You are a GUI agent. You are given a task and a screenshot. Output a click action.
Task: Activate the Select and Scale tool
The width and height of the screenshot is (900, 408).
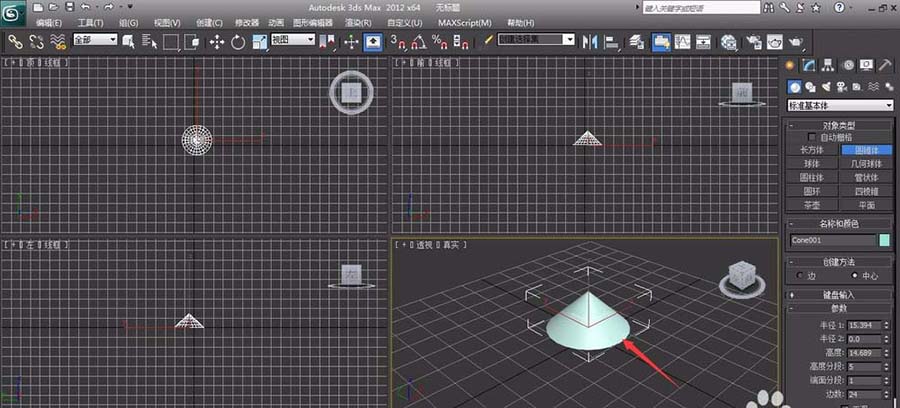point(260,42)
